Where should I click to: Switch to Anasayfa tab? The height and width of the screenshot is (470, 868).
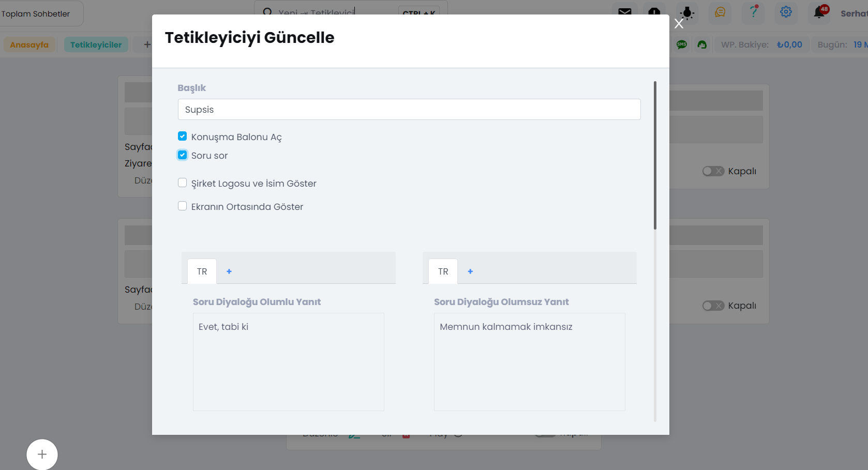[29, 44]
